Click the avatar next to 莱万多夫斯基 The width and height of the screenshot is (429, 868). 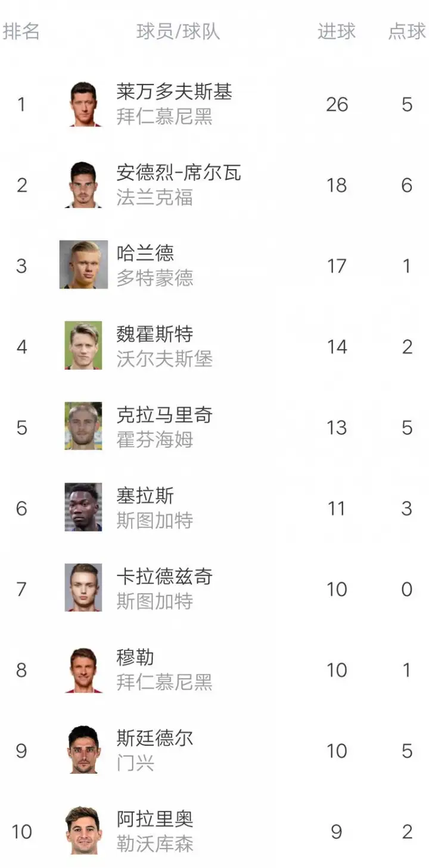83,104
